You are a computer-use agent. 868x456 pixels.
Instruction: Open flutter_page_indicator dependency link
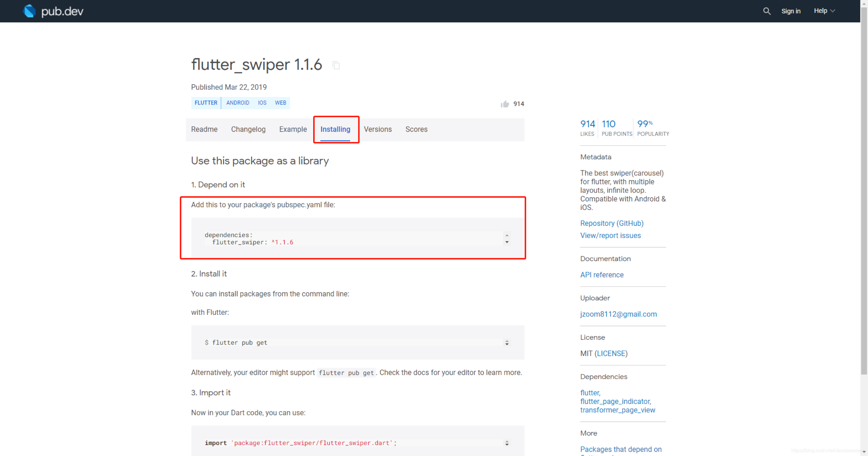615,401
